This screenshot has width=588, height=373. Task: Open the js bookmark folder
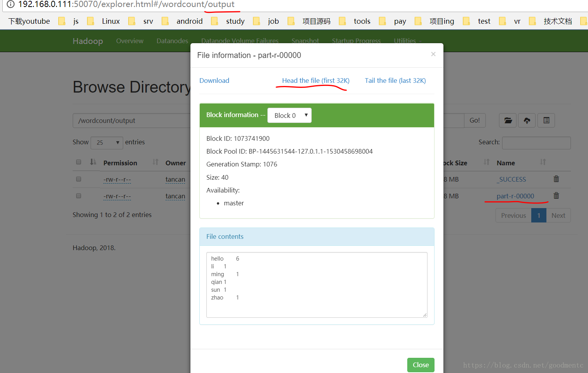click(68, 21)
